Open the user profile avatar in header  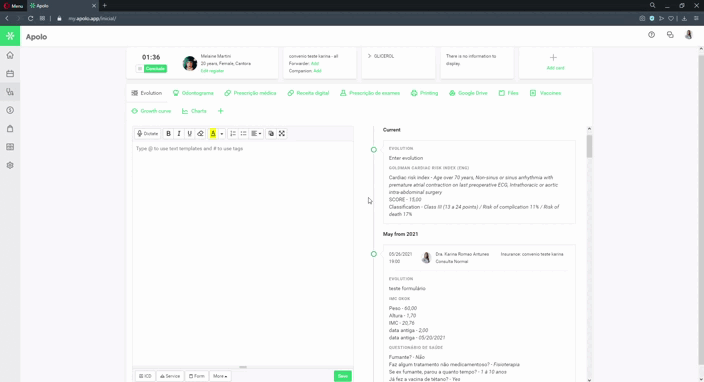tap(688, 35)
